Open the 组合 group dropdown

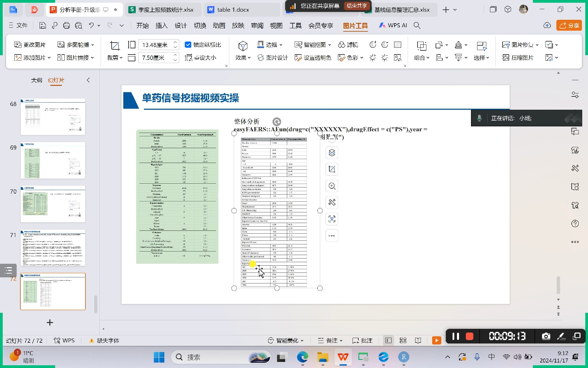422,58
